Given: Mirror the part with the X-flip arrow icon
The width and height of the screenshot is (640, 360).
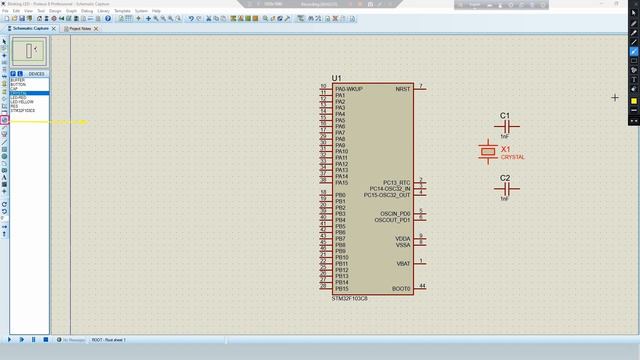Looking at the screenshot, I should coord(4,227).
